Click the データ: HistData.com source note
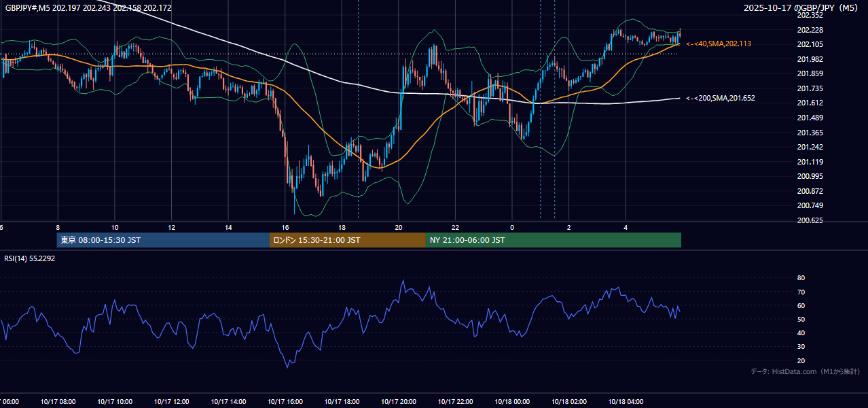868x408 pixels. [x=805, y=371]
